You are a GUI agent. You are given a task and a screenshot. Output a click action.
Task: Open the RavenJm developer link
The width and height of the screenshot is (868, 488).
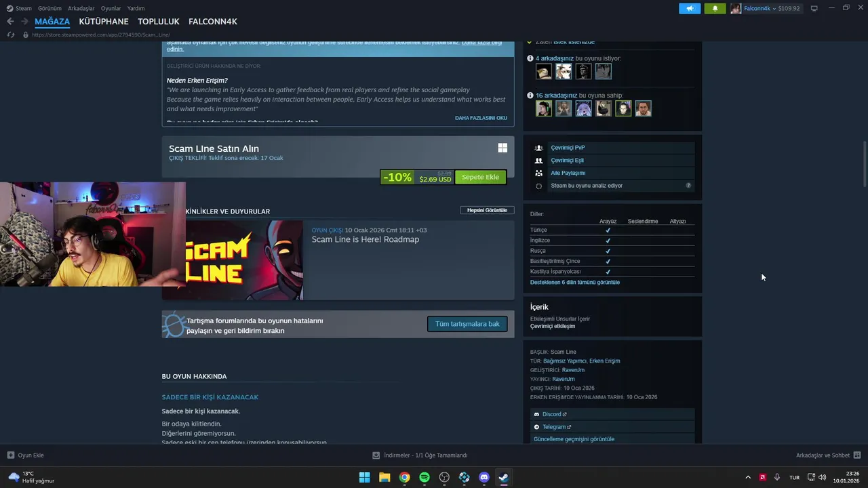point(573,370)
